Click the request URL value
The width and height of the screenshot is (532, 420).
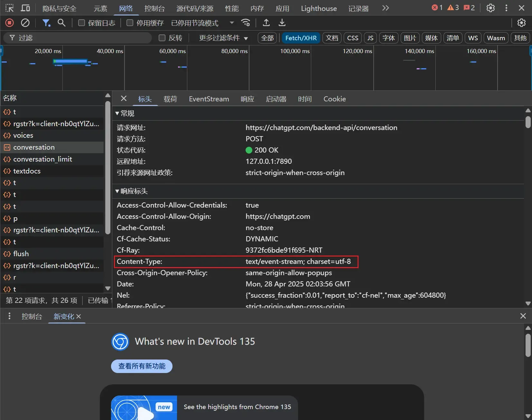321,128
